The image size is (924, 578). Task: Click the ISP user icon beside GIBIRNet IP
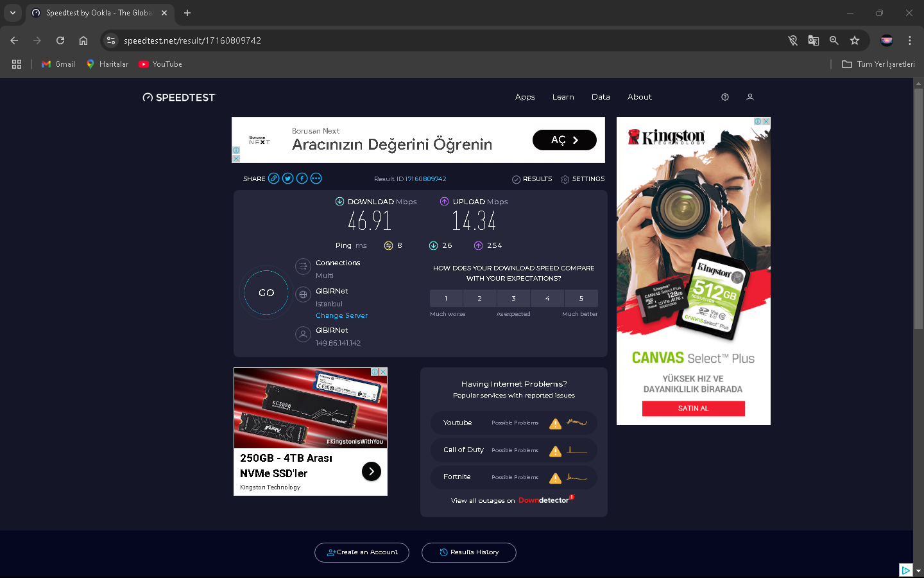(x=303, y=335)
